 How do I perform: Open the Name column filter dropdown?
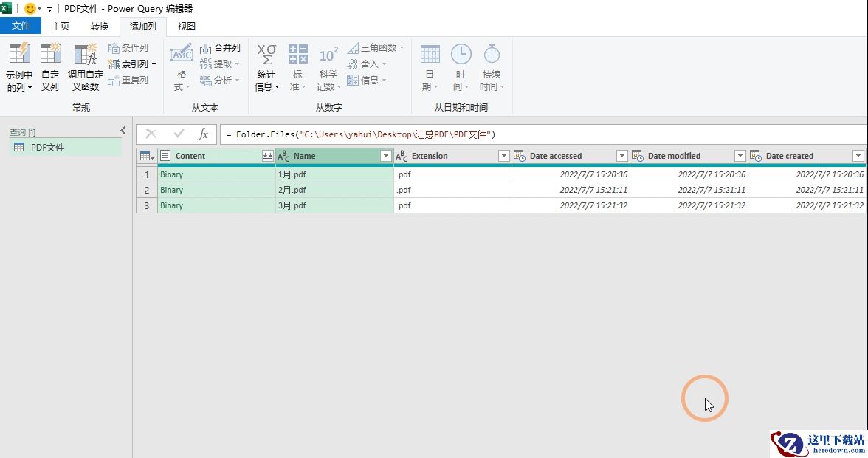[386, 156]
